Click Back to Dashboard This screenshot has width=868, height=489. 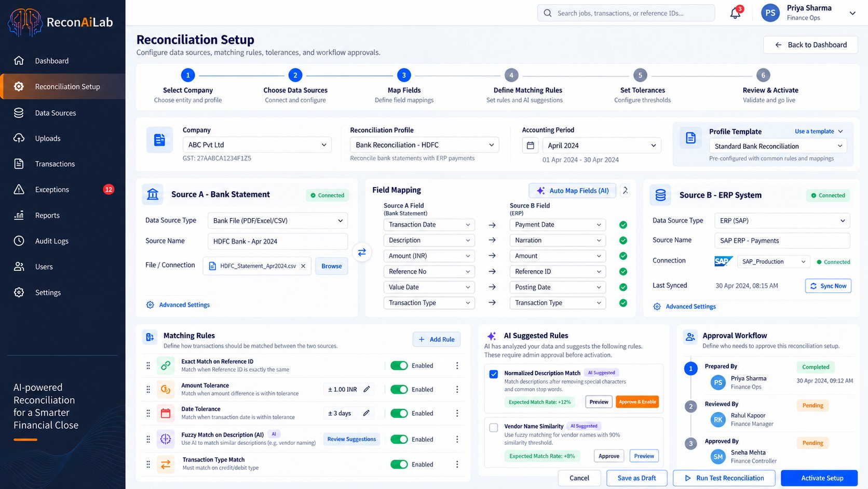(811, 45)
